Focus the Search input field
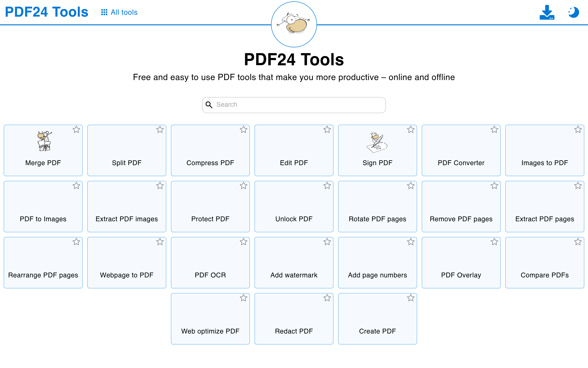Screen dimensions: 588x368 click(x=294, y=105)
